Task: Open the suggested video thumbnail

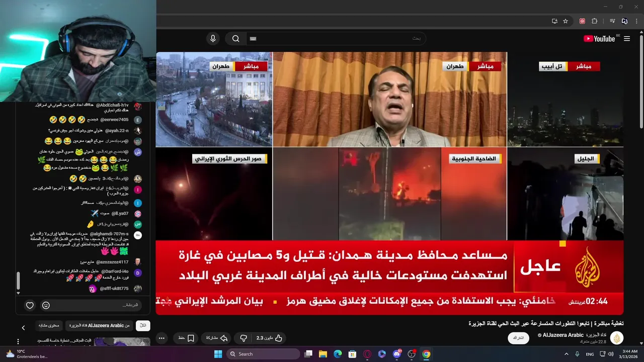Action: coord(122,342)
